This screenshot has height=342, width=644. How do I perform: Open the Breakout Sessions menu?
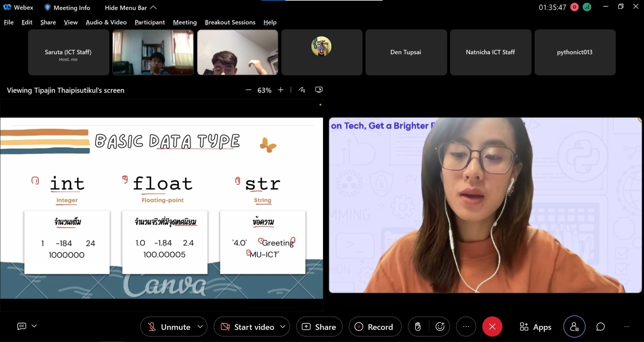pyautogui.click(x=230, y=22)
